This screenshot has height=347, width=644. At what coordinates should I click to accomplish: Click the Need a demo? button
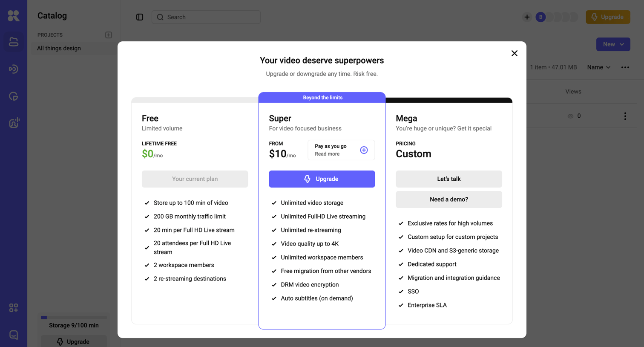tap(448, 200)
